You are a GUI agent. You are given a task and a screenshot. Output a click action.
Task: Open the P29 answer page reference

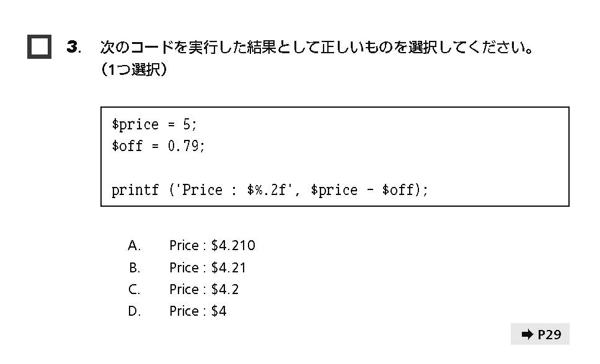(x=540, y=334)
